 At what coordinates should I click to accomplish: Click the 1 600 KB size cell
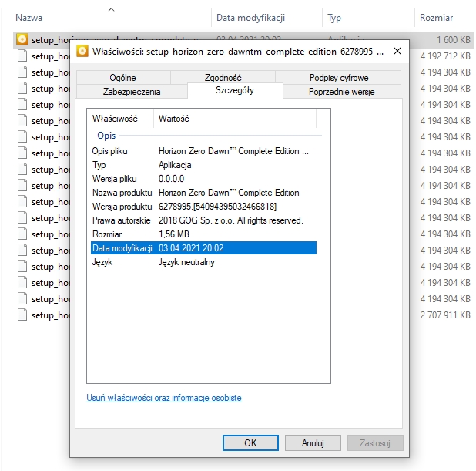tap(454, 39)
